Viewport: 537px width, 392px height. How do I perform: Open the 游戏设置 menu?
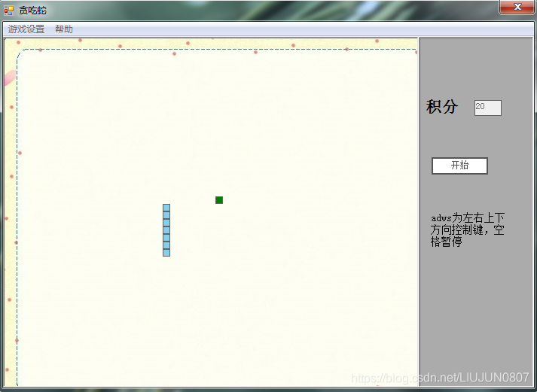point(26,29)
